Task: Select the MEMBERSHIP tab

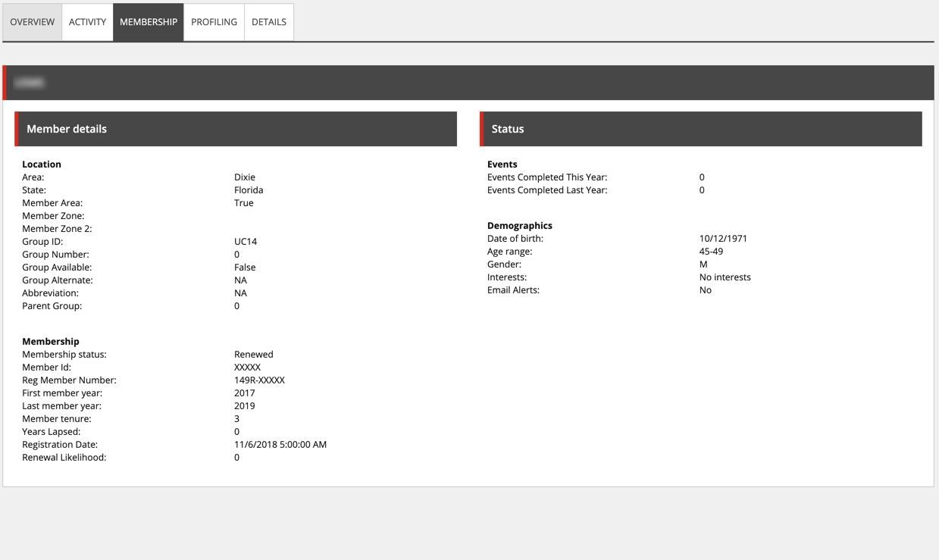Action: pos(149,21)
